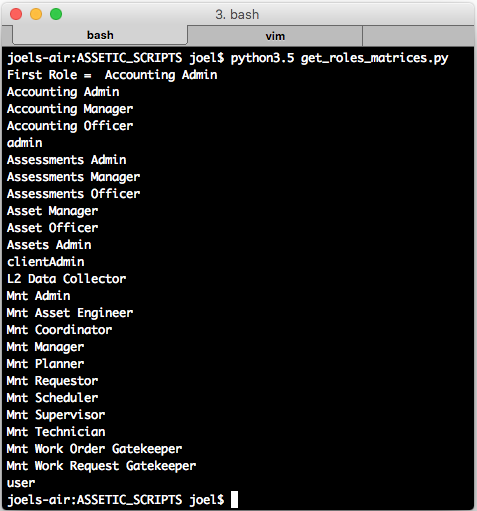Click the 'Mnt Technician' output line
Viewport: 477px width, 511px height.
point(56,432)
